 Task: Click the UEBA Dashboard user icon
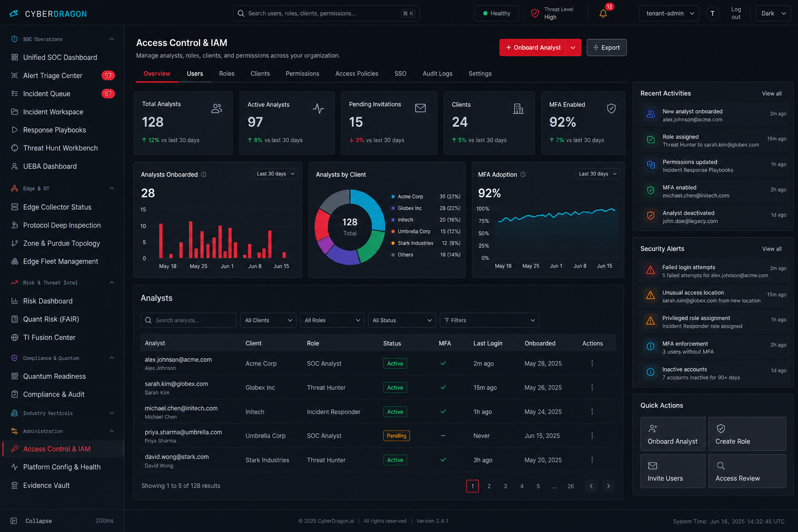[15, 166]
